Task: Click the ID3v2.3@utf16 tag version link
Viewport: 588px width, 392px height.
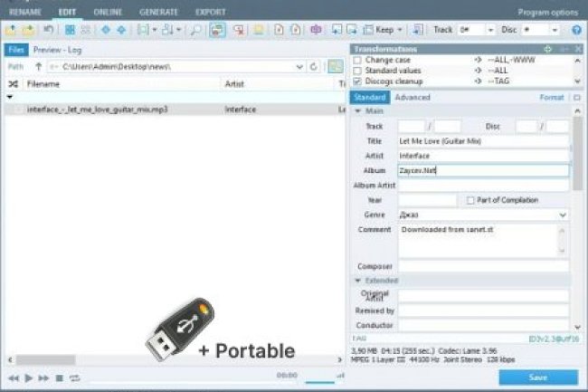Action: click(554, 339)
